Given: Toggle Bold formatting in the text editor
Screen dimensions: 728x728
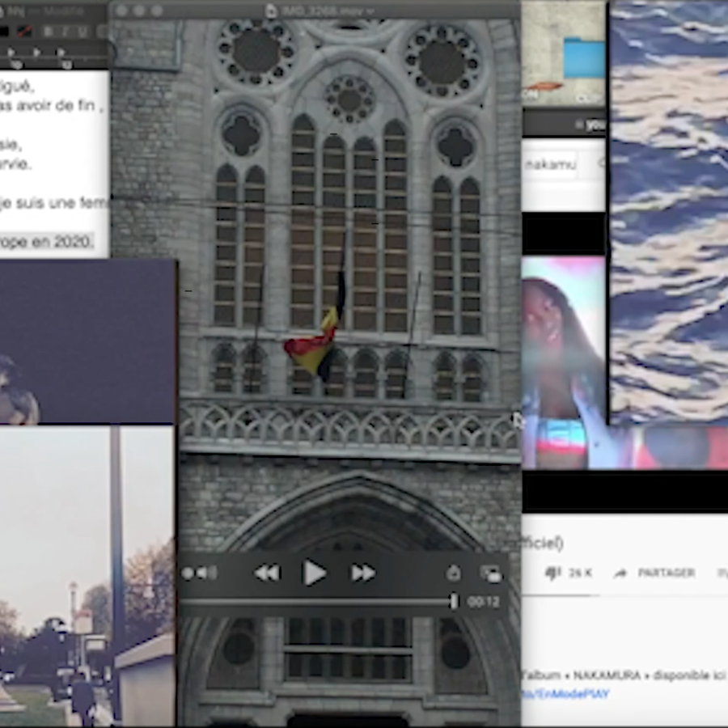Looking at the screenshot, I should 48,32.
